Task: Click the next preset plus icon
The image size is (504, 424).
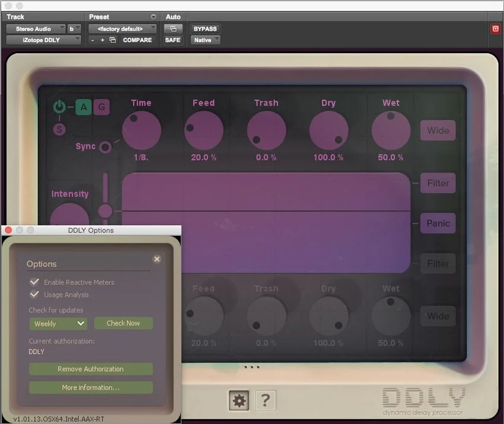Action: pos(102,40)
